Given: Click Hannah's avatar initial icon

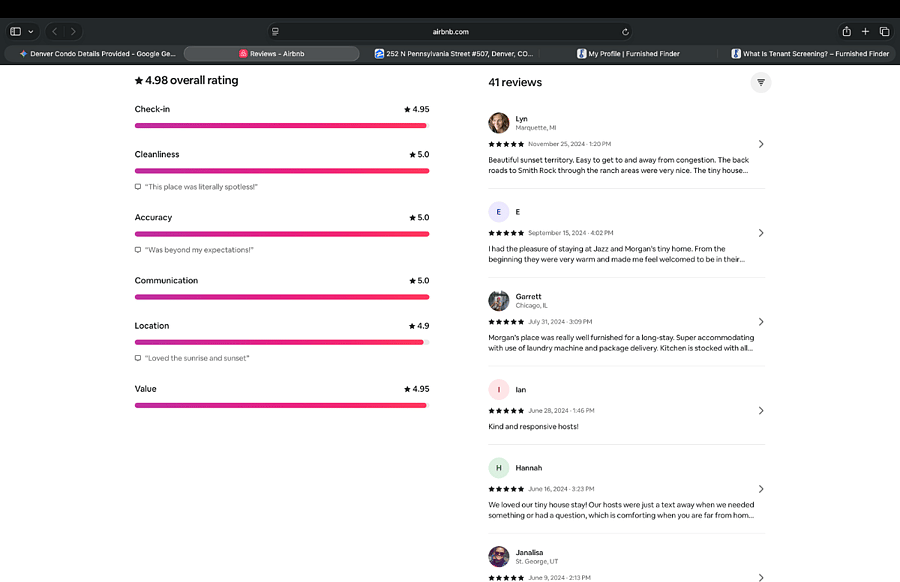Looking at the screenshot, I should (499, 468).
